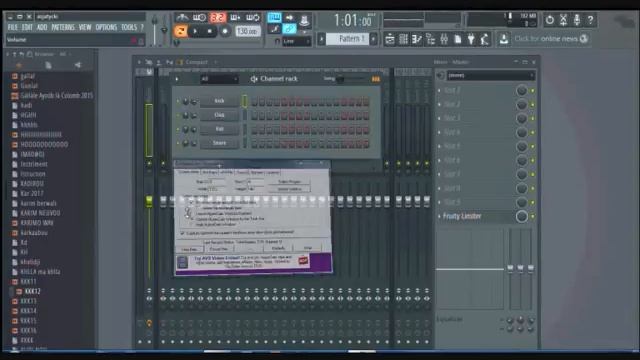Open the mixer input (none) dropdown
The width and height of the screenshot is (640, 360).
[490, 76]
